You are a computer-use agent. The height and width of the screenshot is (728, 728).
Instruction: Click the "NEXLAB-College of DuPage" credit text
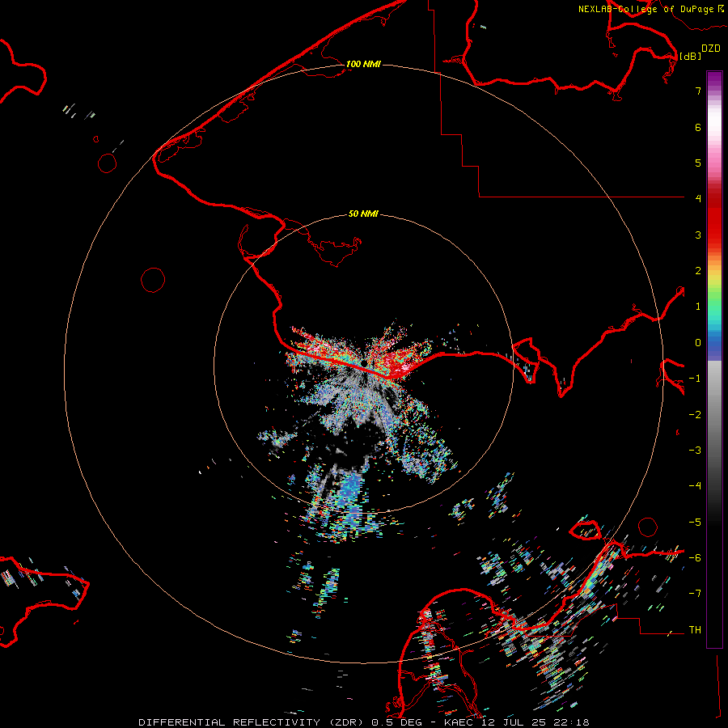click(x=645, y=9)
